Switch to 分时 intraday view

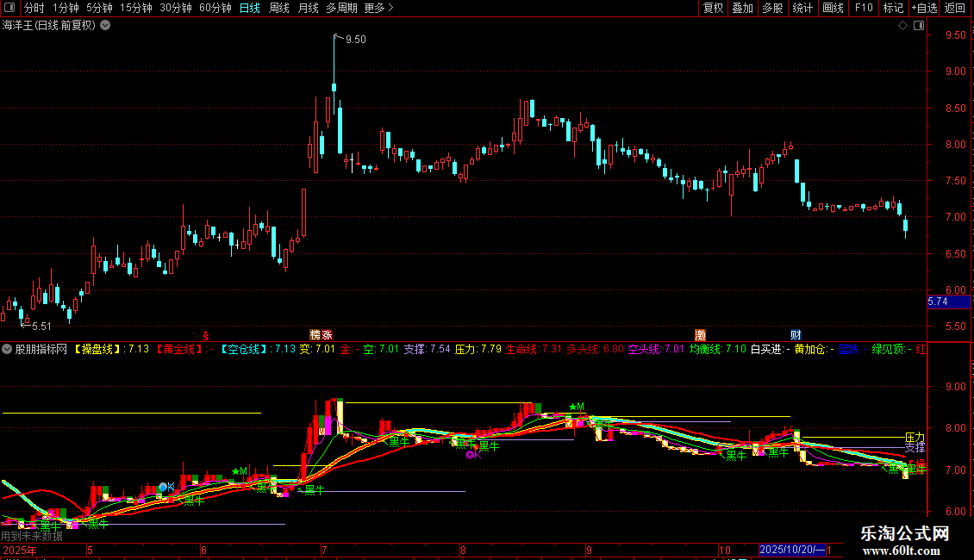point(34,8)
